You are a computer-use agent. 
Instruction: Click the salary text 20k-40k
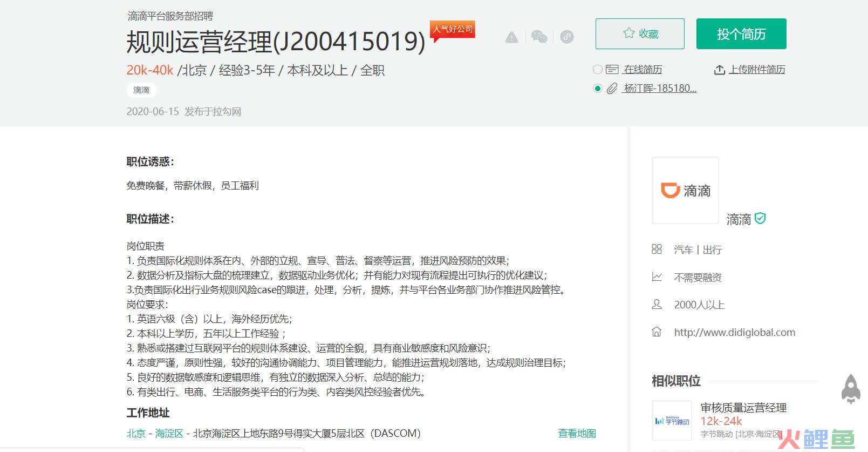(150, 70)
